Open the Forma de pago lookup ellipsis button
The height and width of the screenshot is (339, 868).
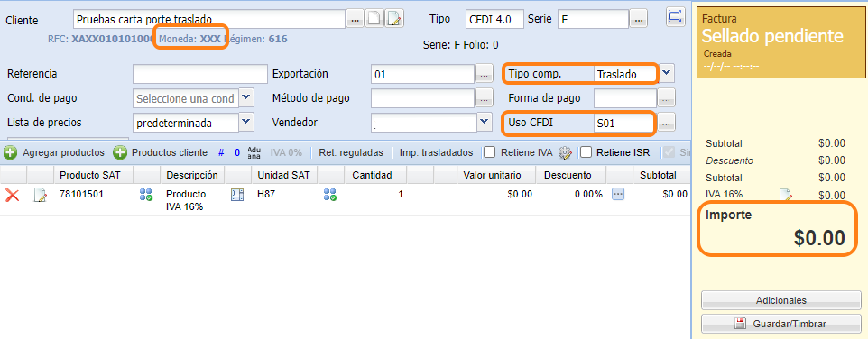[x=666, y=98]
